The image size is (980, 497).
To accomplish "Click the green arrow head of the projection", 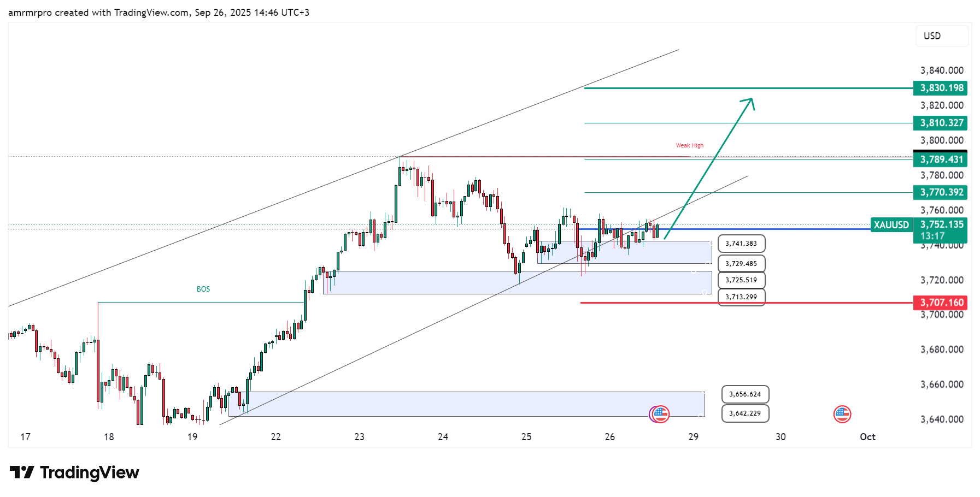I will click(x=750, y=102).
